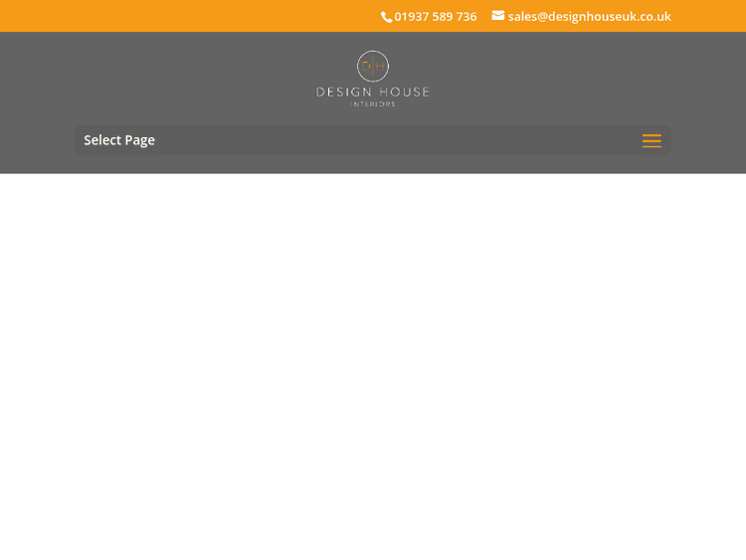
Task: Click the "sales@" start of the email address
Action: pyautogui.click(x=527, y=17)
